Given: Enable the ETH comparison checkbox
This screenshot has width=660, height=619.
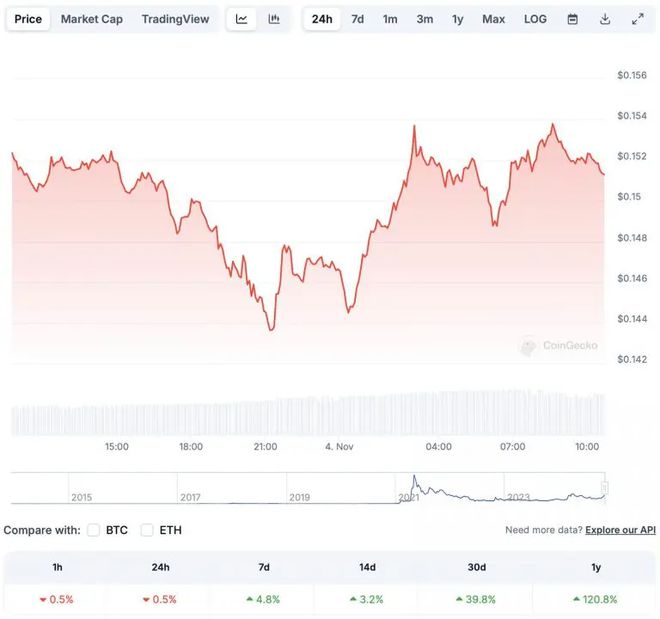Looking at the screenshot, I should point(147,530).
